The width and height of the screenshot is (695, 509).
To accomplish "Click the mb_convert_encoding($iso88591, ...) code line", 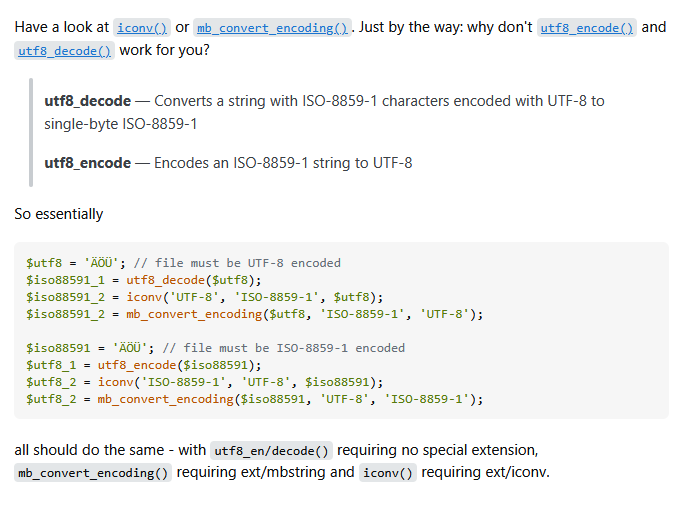I will coord(254,399).
